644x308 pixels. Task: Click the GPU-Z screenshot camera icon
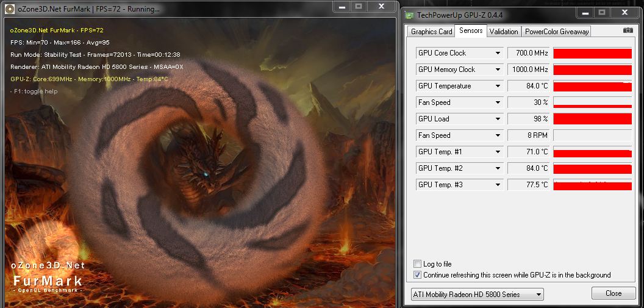coord(628,30)
